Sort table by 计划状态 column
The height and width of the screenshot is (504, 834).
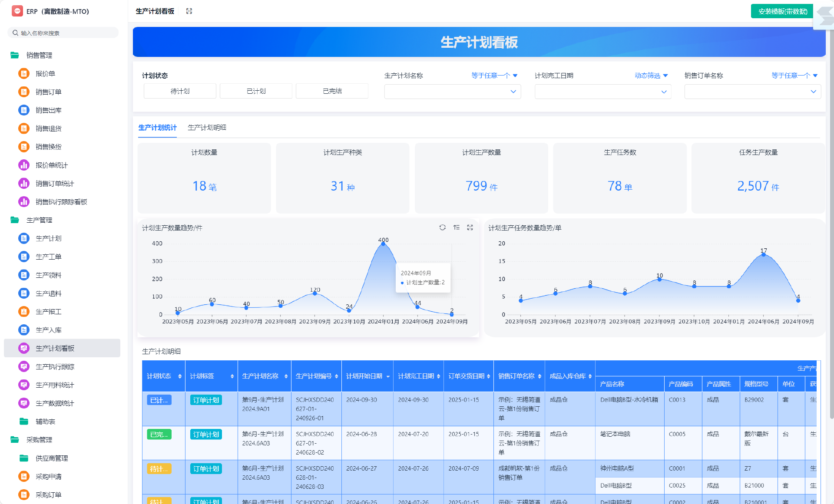coord(180,376)
